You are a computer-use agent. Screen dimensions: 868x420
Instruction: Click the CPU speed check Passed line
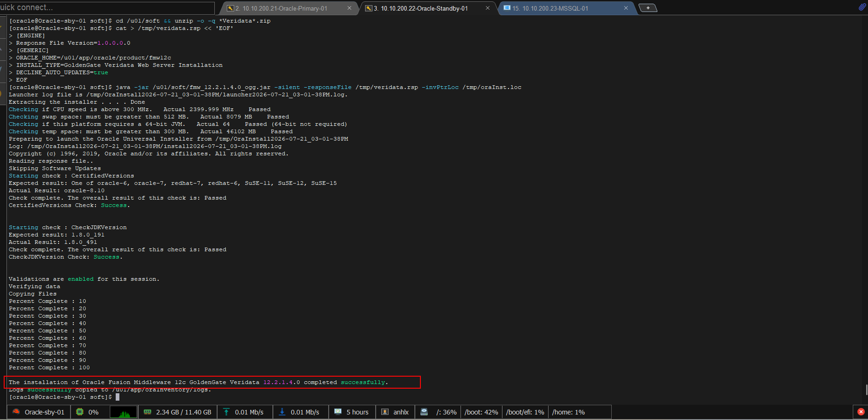[140, 109]
